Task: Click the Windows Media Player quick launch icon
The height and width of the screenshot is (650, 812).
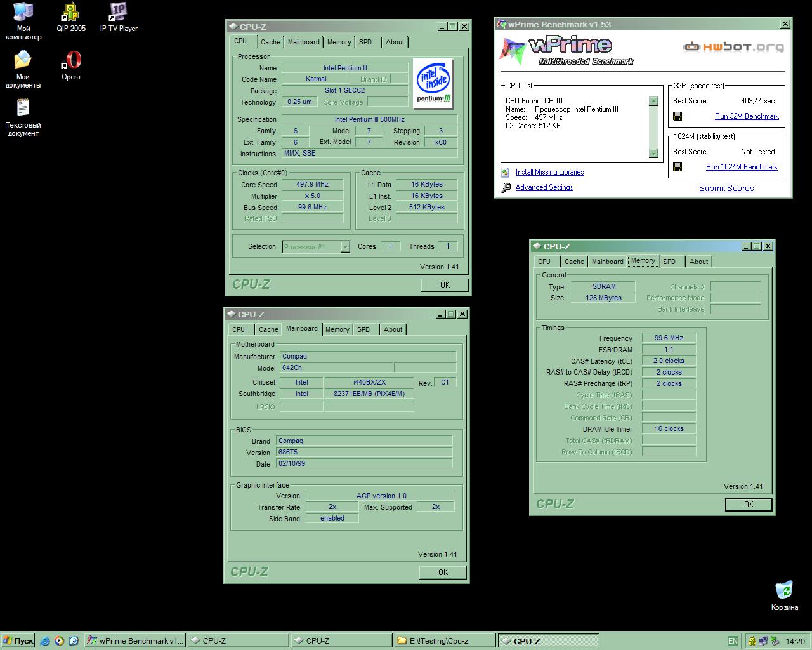Action: (x=59, y=641)
